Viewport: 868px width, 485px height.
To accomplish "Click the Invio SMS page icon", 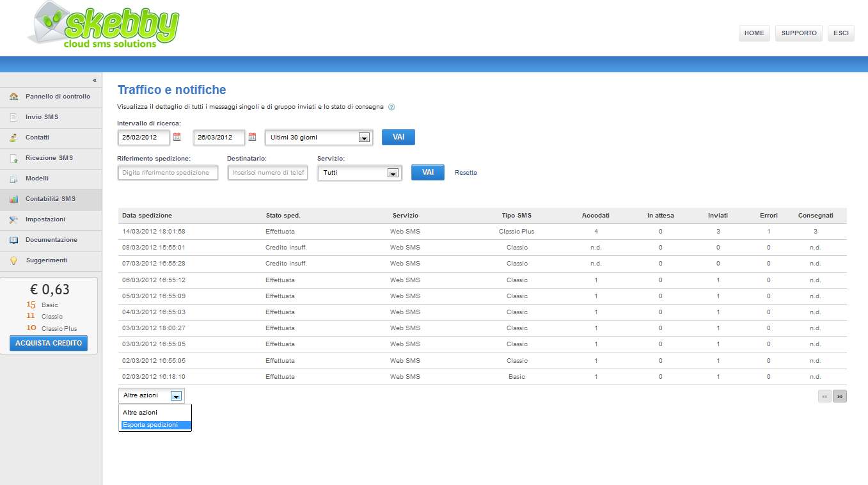I will (13, 117).
